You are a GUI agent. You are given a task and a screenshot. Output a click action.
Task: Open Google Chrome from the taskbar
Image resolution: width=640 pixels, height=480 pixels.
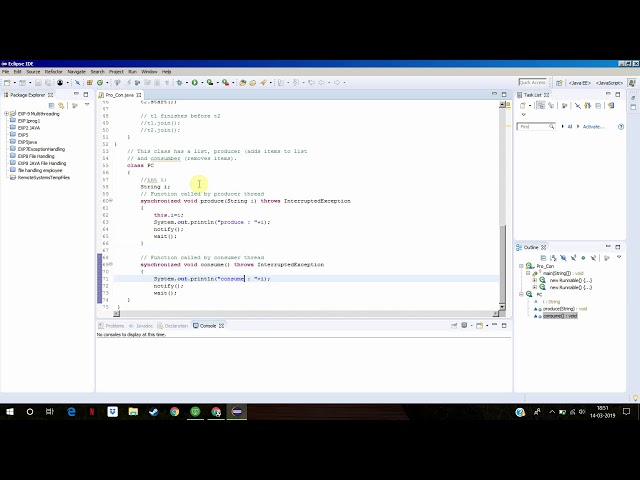click(174, 412)
